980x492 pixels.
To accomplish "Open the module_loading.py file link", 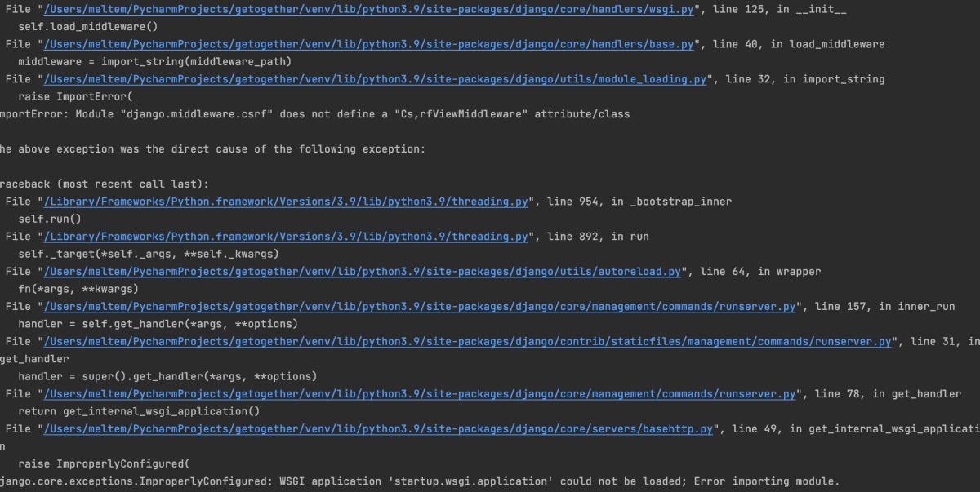I will [x=377, y=79].
